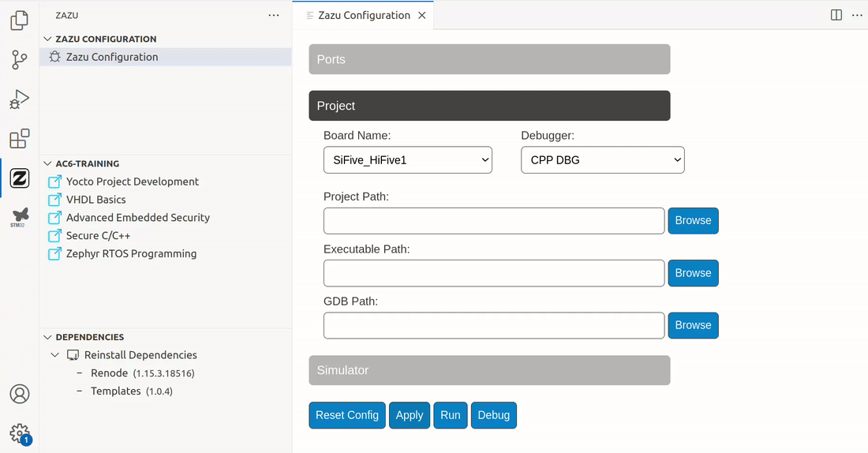868x453 pixels.
Task: Click the Project Path input field
Action: tap(494, 221)
